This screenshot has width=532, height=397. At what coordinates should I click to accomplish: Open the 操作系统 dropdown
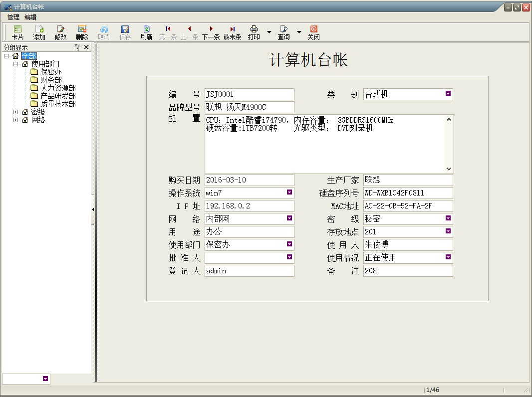(x=289, y=192)
